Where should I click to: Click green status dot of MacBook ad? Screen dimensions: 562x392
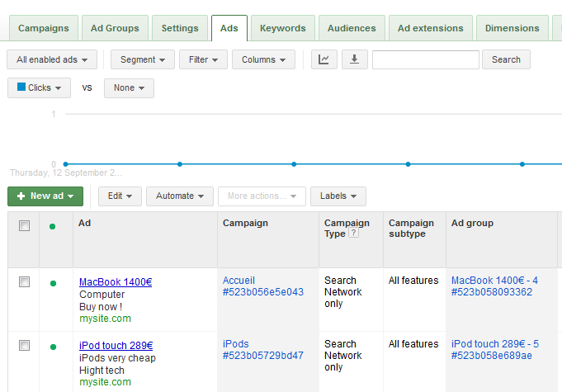[53, 283]
